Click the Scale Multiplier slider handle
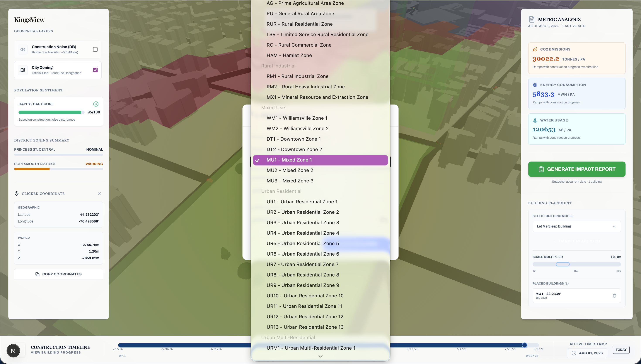 [563, 264]
